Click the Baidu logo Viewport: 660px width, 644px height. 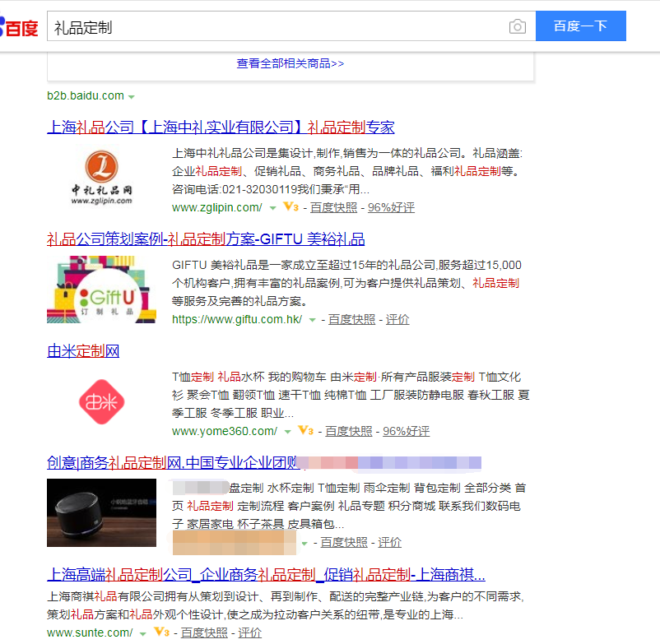click(x=19, y=27)
